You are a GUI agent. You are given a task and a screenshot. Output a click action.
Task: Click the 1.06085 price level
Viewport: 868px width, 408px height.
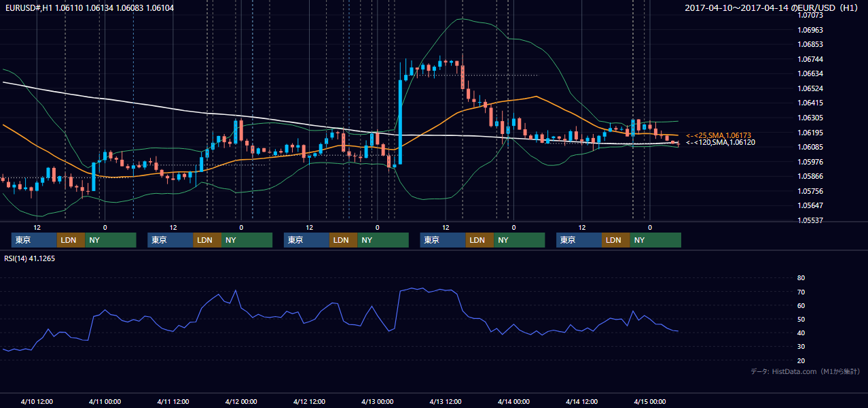pyautogui.click(x=810, y=147)
